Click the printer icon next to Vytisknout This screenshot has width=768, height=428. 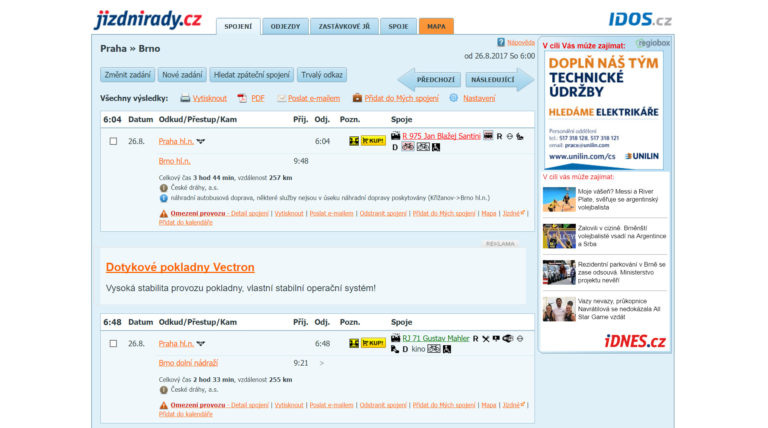coord(185,98)
